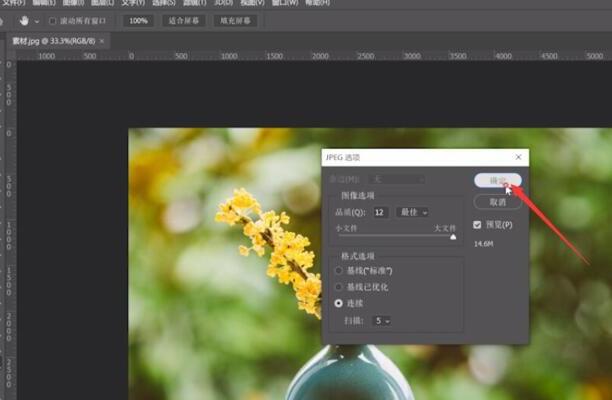Confirm JPEG options with 确定 button

pyautogui.click(x=498, y=180)
